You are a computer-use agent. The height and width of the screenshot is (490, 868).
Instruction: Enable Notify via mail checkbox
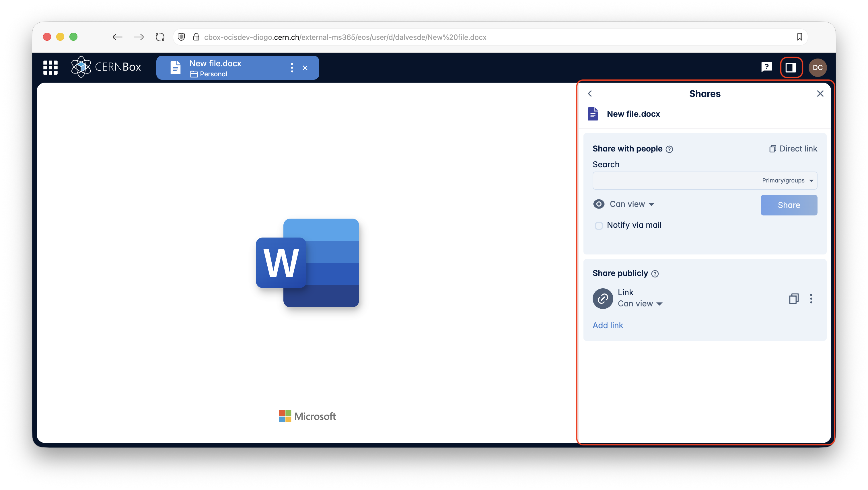coord(599,225)
